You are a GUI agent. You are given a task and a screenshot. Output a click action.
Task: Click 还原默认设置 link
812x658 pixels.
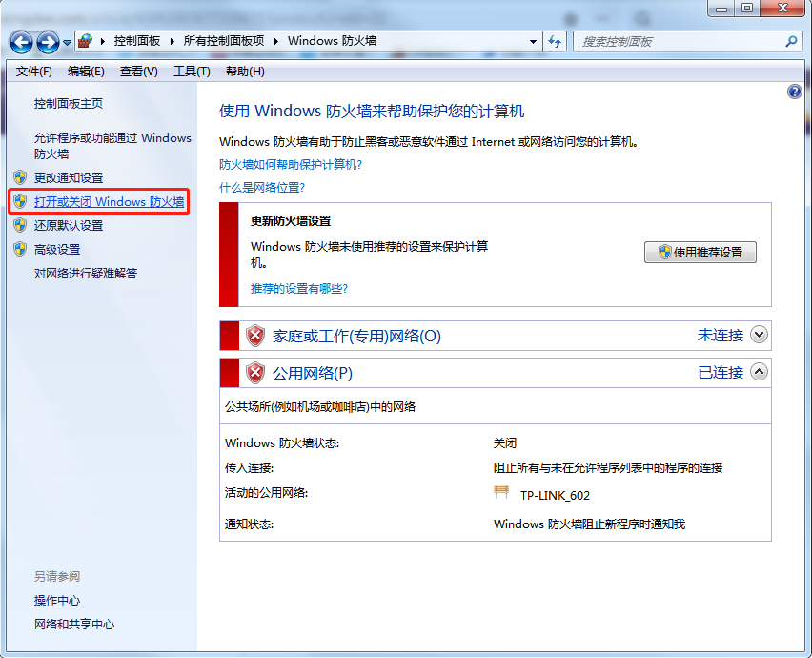pos(69,225)
